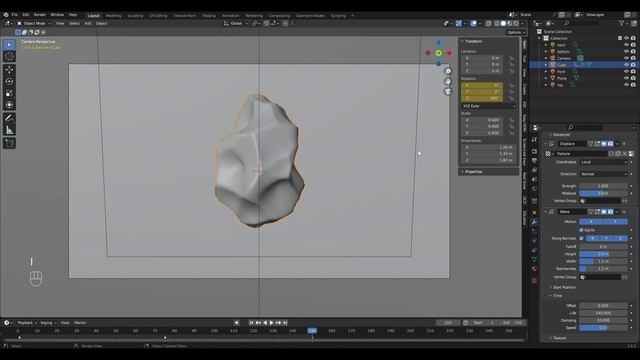The width and height of the screenshot is (640, 360).
Task: Click the Rotation Z value field
Action: click(482, 98)
